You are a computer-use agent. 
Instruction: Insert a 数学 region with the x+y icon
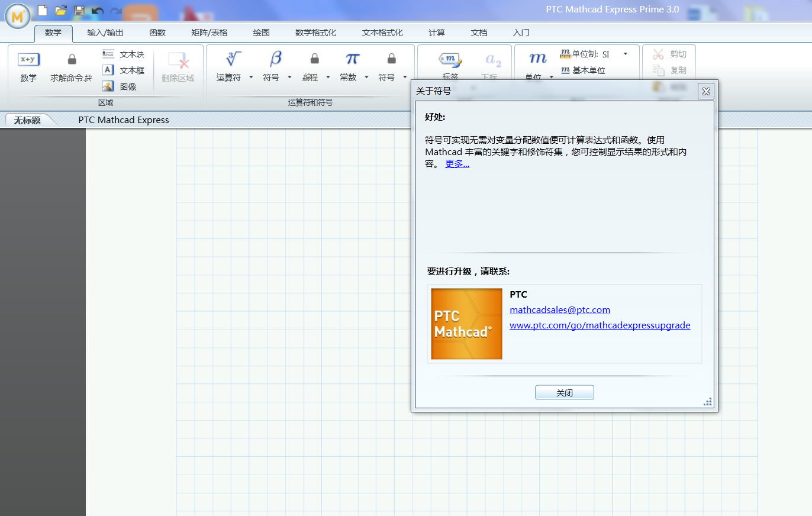tap(28, 67)
